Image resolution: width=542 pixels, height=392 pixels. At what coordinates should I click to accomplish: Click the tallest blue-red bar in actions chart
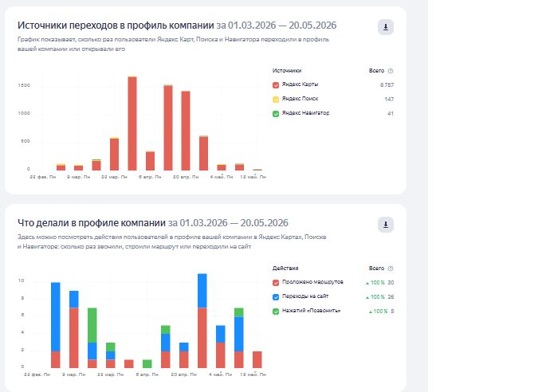coord(202,321)
